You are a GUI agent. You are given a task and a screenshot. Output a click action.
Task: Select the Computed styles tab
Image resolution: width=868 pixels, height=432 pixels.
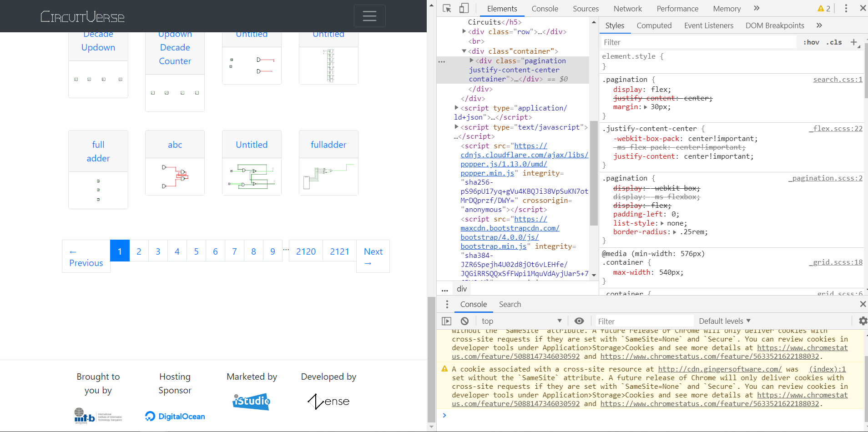click(654, 25)
